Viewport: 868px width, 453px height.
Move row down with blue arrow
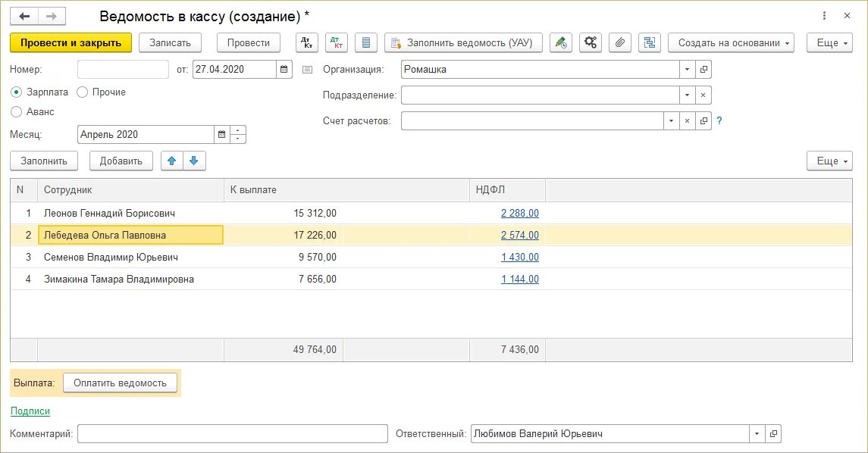[194, 161]
